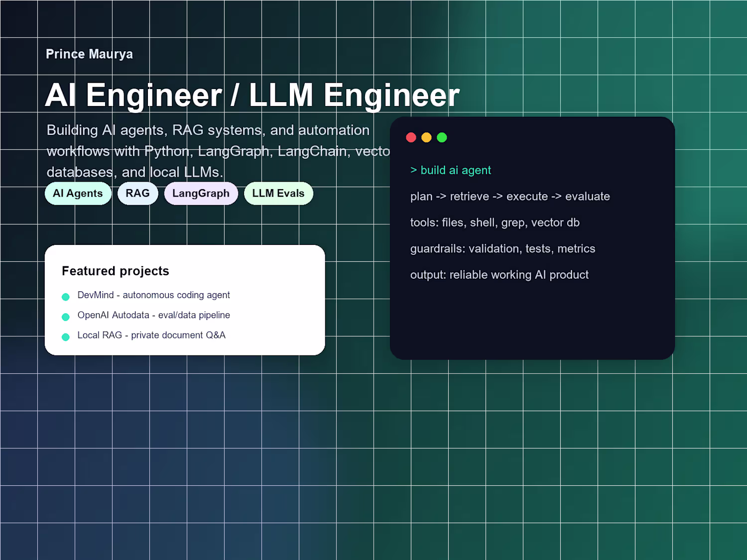Open the Local RAG private document Q&A project
The width and height of the screenshot is (747, 560).
(x=151, y=335)
